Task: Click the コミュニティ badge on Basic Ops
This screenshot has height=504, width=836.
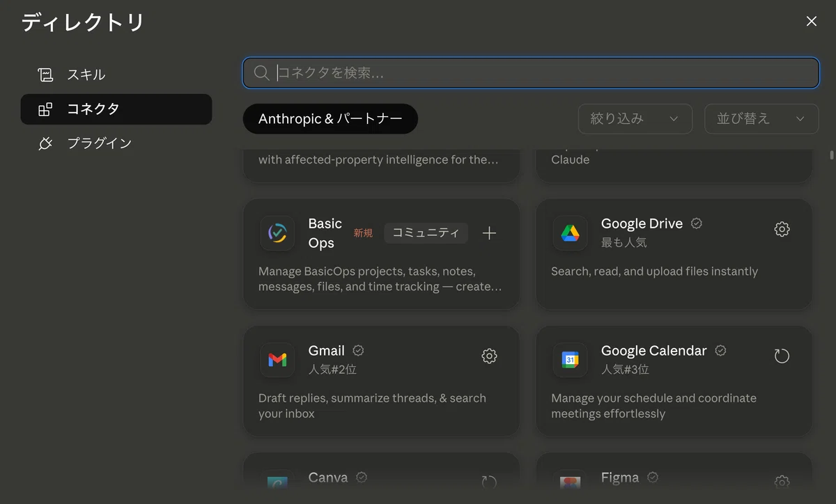Action: tap(426, 233)
